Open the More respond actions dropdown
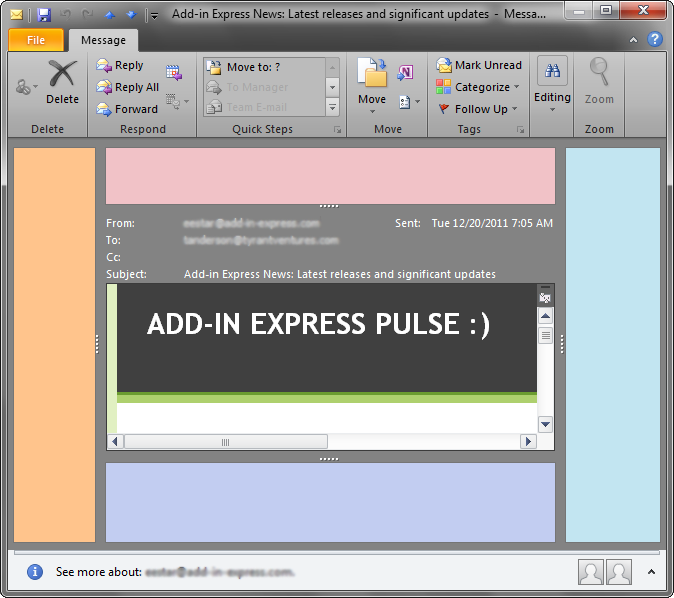Screen dimensions: 674x598 coord(178,101)
